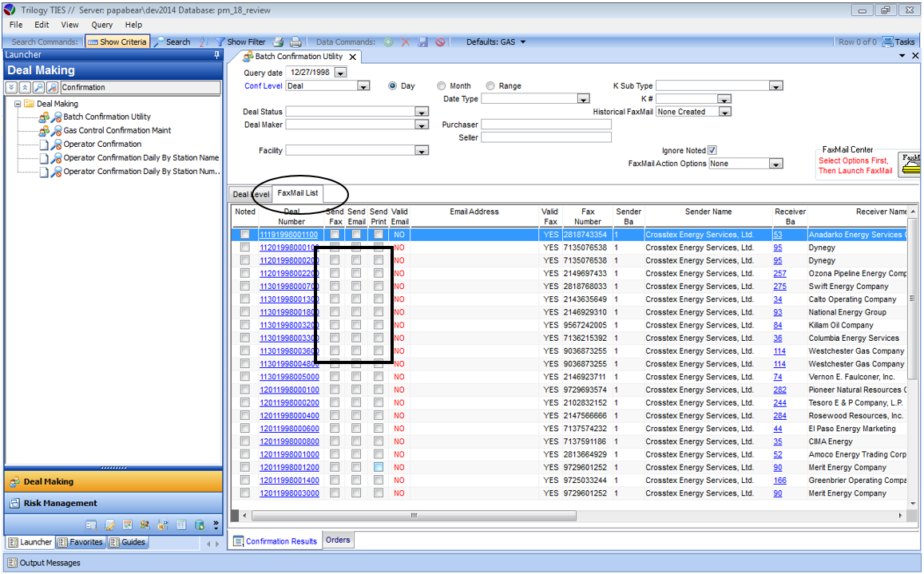Click the Search magnifier icon in toolbar
924x574 pixels.
[160, 42]
